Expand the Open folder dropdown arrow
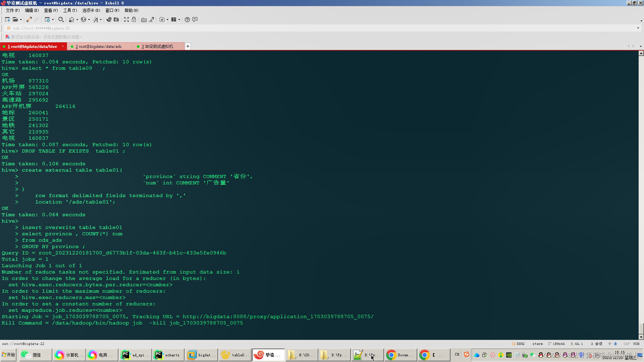The image size is (644, 362). pyautogui.click(x=21, y=19)
